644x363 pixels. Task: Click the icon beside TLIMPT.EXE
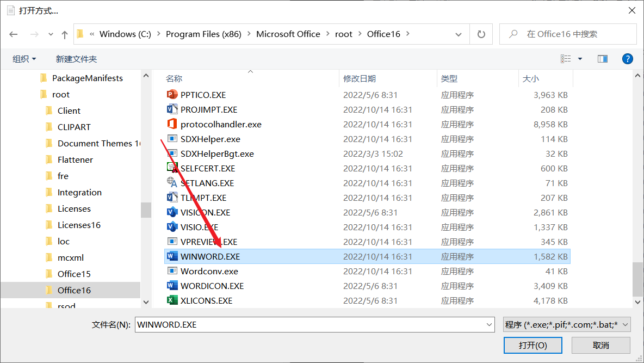(x=172, y=198)
